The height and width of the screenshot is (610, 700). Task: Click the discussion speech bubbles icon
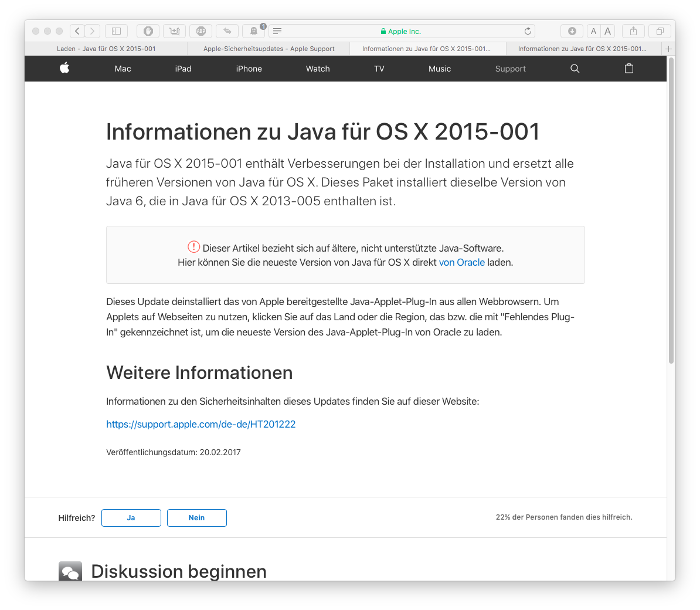[x=70, y=571]
